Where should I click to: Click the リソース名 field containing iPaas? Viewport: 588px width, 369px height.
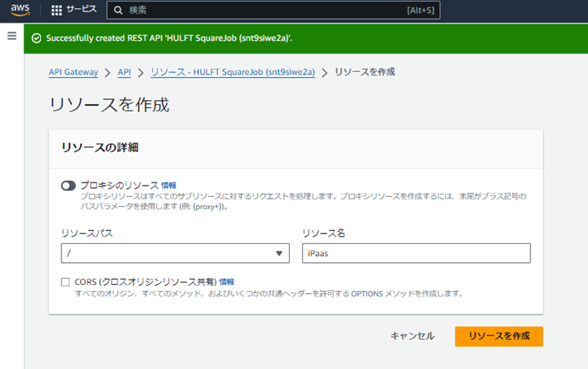tap(417, 253)
